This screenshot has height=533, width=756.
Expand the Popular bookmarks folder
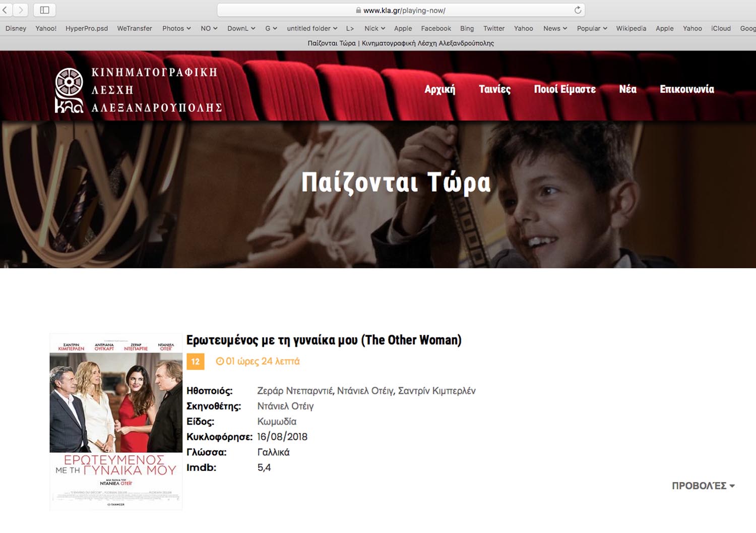pyautogui.click(x=592, y=28)
